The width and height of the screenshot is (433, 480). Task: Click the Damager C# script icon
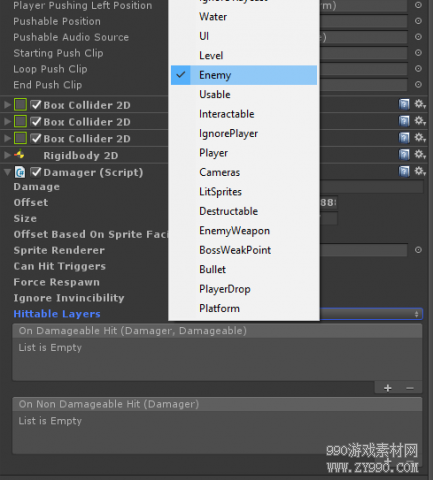coord(20,172)
